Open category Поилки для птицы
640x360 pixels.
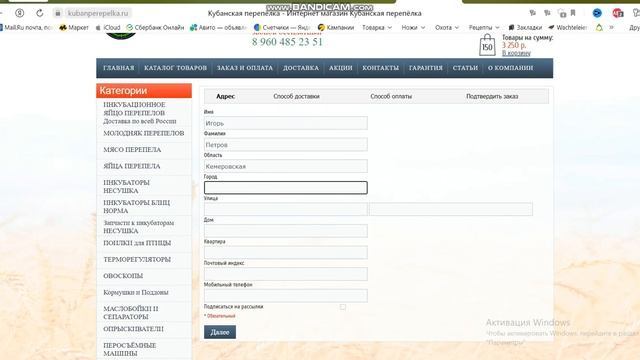coord(137,243)
